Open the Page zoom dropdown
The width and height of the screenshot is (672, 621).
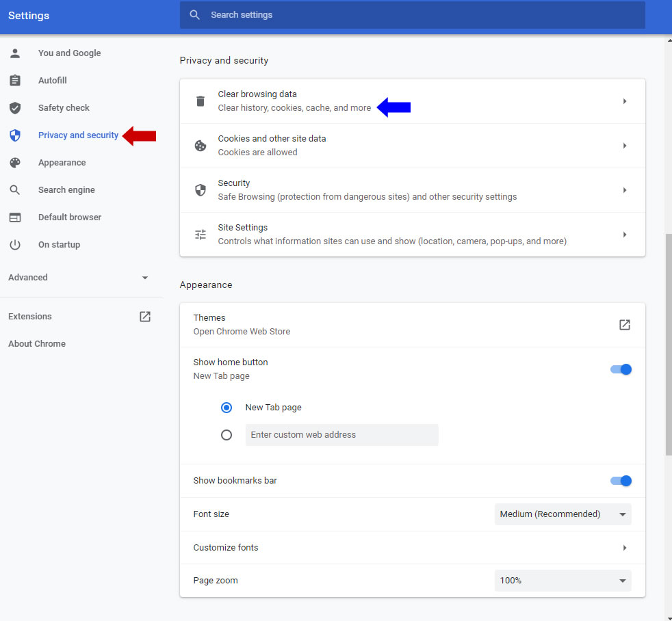tap(563, 581)
